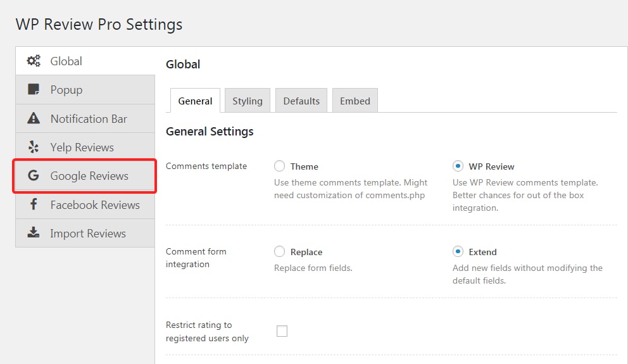Select Replace comment form radio

point(280,251)
